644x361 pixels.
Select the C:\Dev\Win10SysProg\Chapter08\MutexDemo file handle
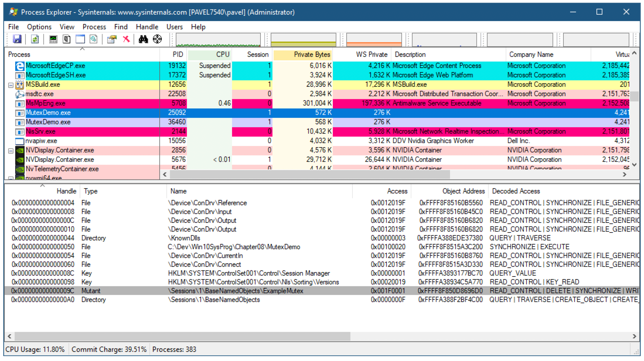pyautogui.click(x=234, y=247)
